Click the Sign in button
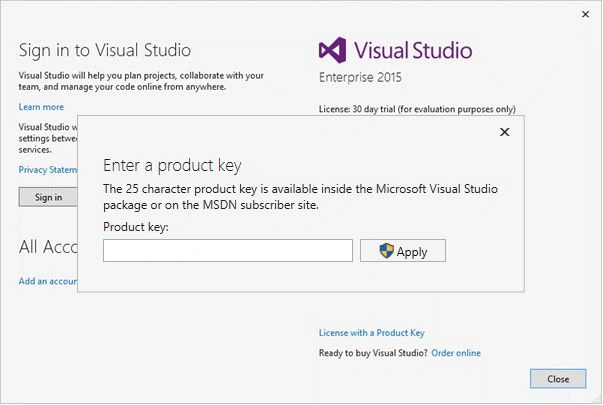 point(48,197)
